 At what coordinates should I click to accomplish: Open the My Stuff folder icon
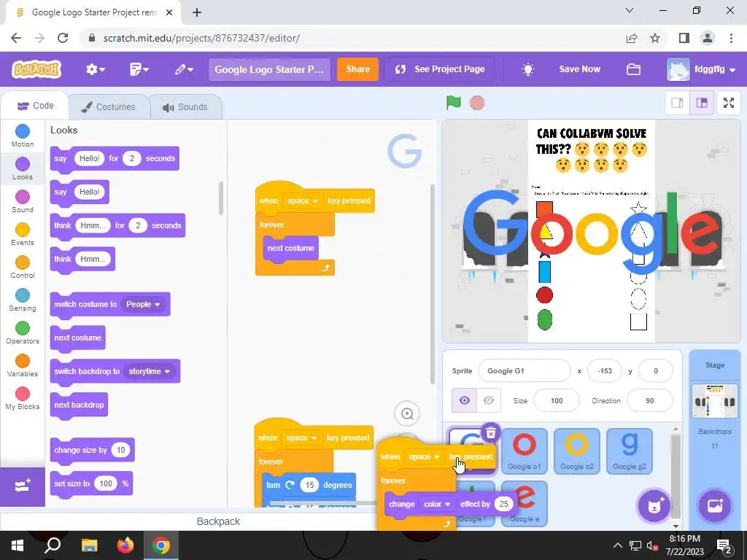633,69
